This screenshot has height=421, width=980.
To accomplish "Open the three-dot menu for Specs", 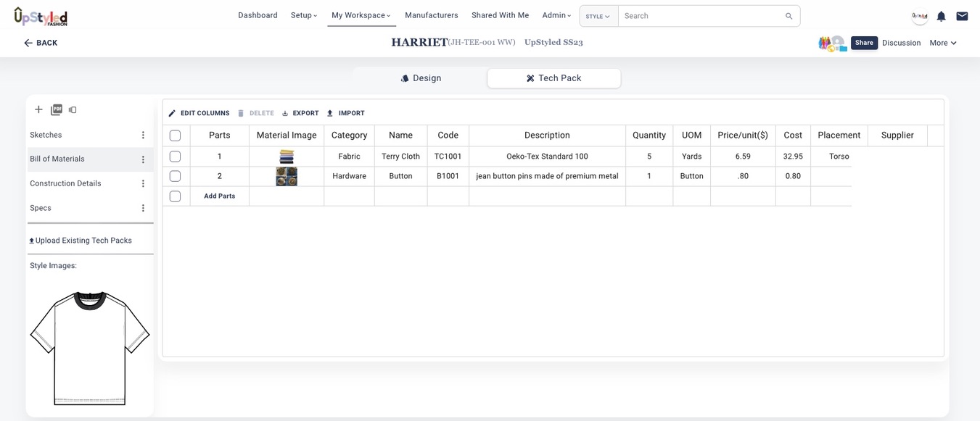I will click(x=143, y=208).
